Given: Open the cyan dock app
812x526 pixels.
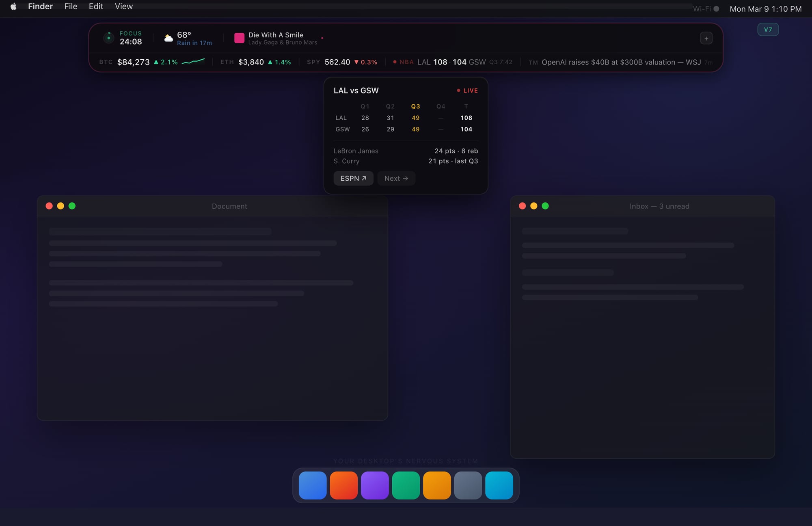Looking at the screenshot, I should [499, 485].
